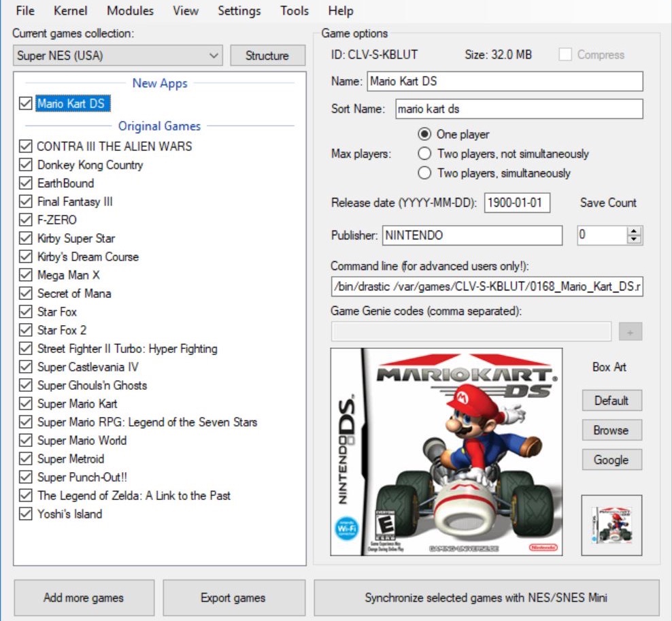Open the Settings menu
Screen dimensions: 672x621
[x=239, y=11]
